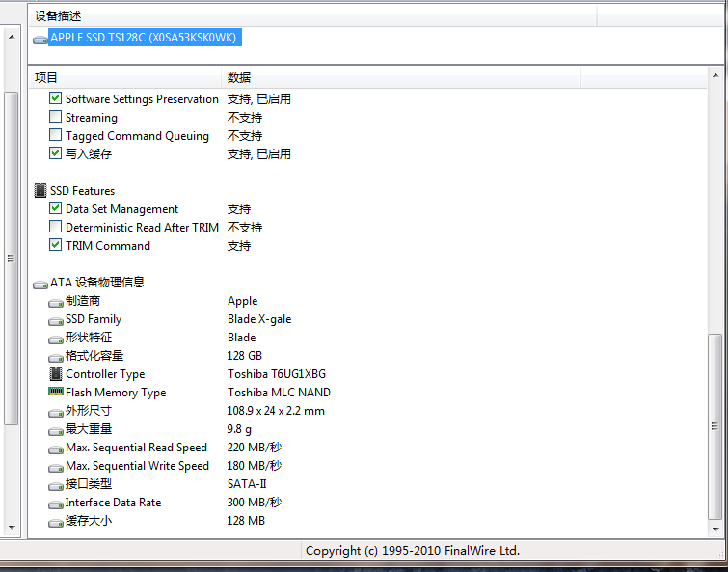This screenshot has width=728, height=572.
Task: Click the Flash Memory Type label
Action: (x=116, y=393)
